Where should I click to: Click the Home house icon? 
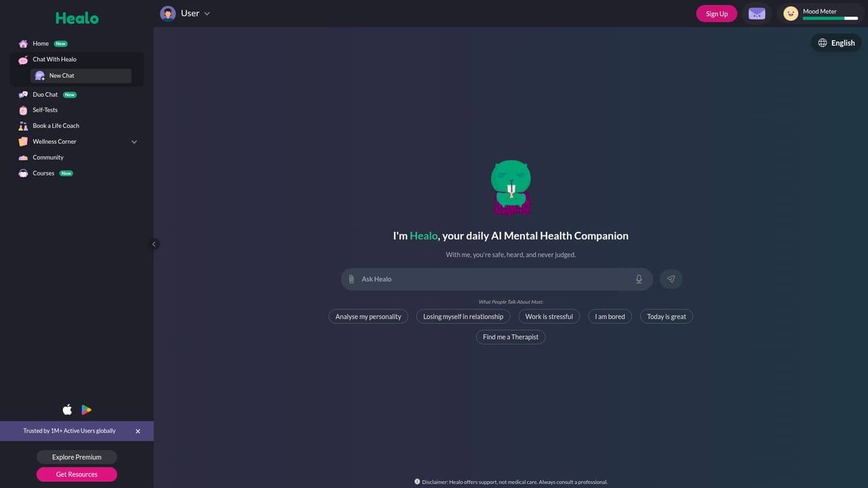click(x=23, y=43)
